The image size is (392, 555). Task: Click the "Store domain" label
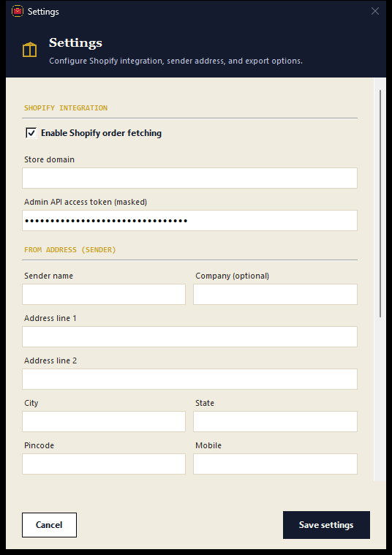(x=49, y=159)
